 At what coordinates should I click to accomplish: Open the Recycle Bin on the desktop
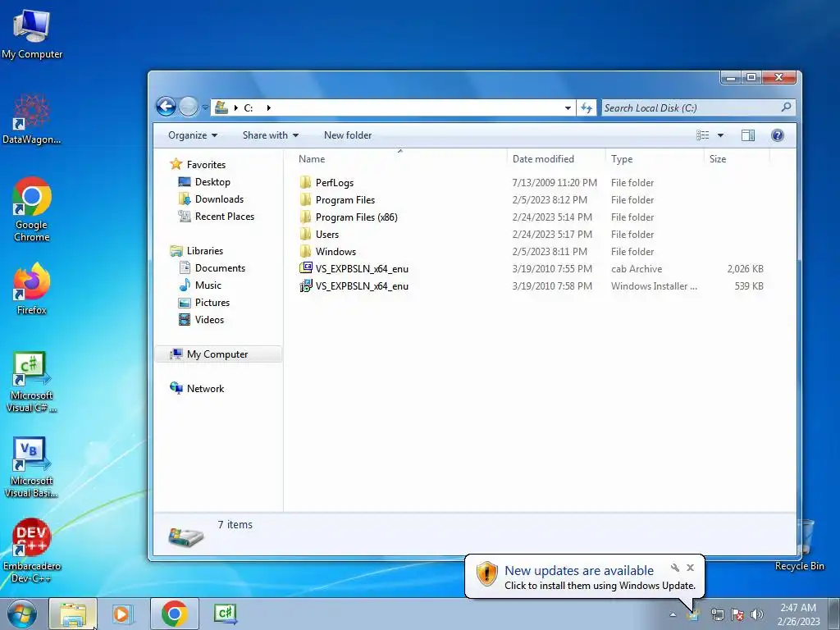[801, 546]
